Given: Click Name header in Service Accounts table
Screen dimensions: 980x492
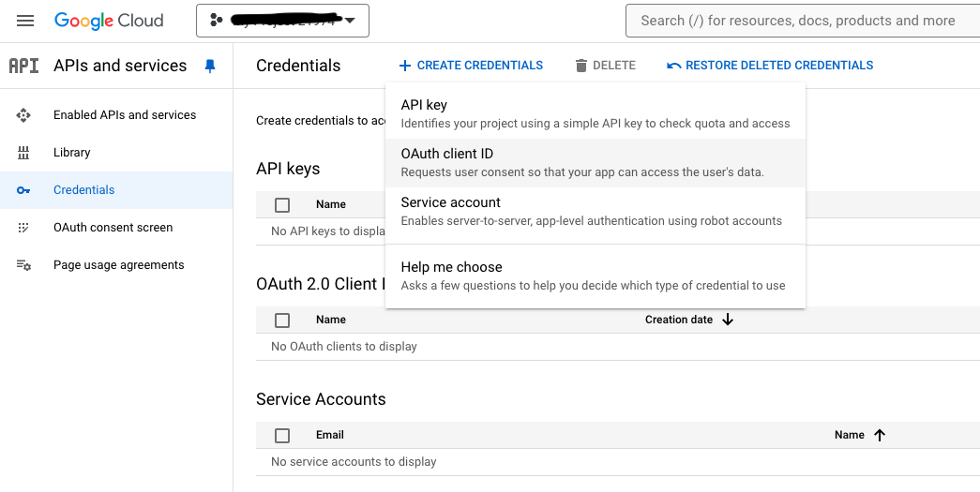Looking at the screenshot, I should coord(850,435).
